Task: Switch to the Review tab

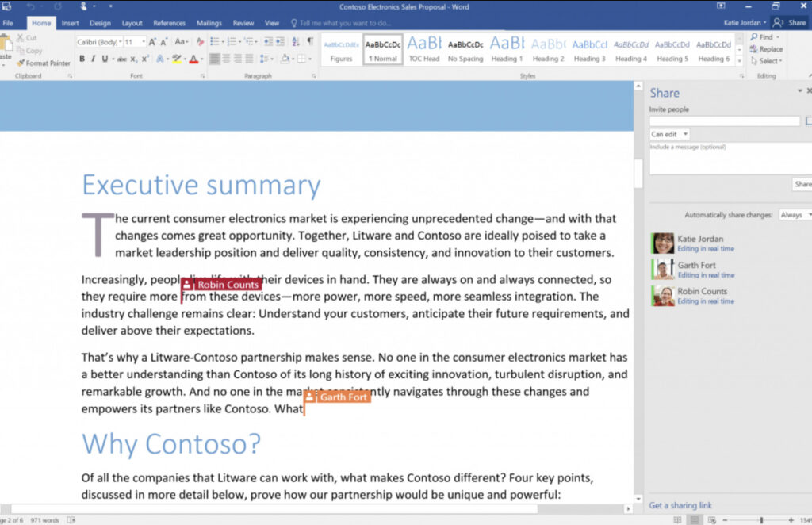Action: pyautogui.click(x=243, y=23)
